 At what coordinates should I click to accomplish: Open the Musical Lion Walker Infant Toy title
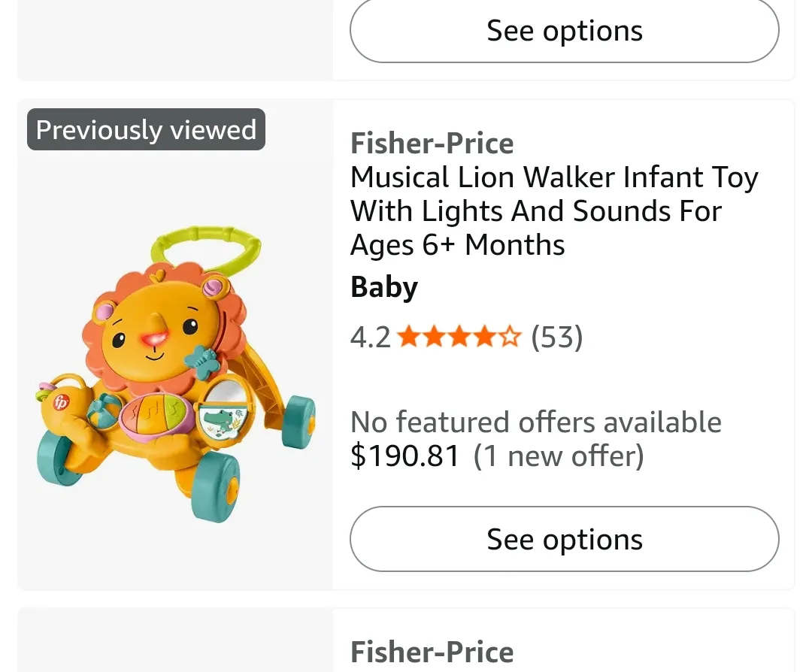point(553,211)
